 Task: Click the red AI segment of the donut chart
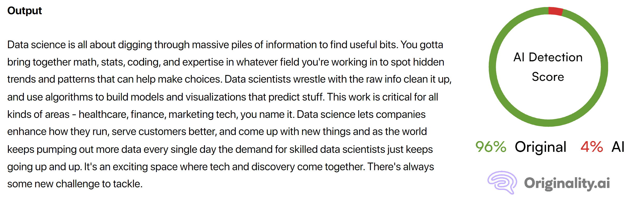click(556, 11)
